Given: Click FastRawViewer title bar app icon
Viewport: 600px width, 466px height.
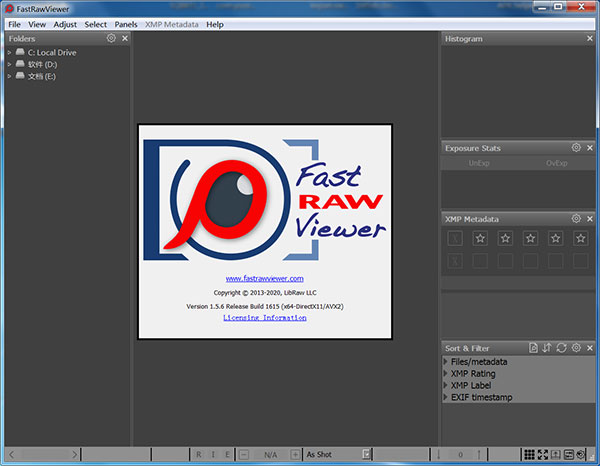Looking at the screenshot, I should coord(9,8).
